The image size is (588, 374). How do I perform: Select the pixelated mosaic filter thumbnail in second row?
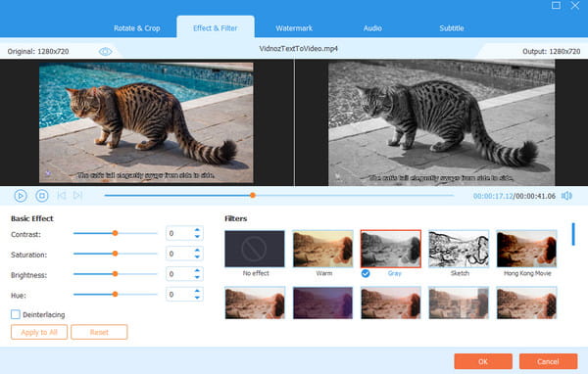(x=459, y=303)
